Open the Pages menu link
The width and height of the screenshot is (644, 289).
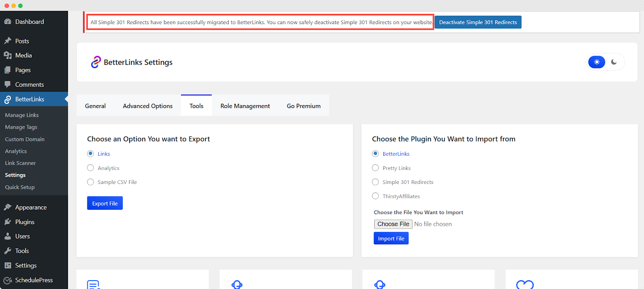tap(23, 70)
